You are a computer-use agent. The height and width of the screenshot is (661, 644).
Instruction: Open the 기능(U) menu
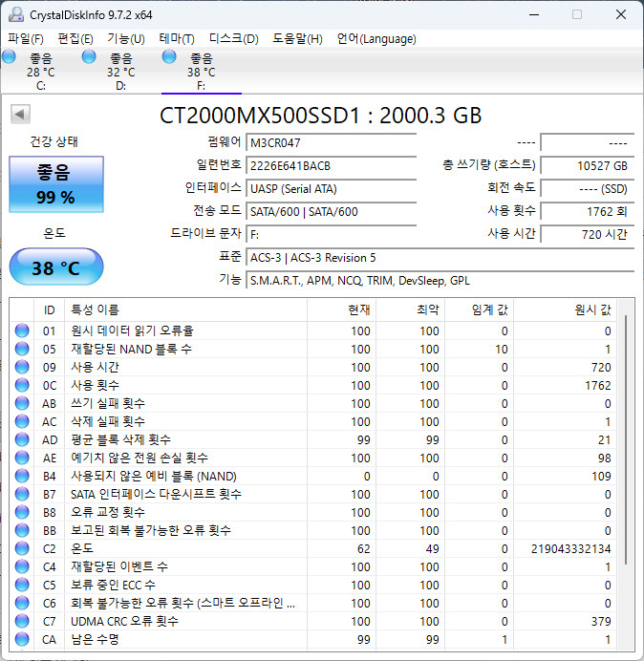(x=126, y=39)
